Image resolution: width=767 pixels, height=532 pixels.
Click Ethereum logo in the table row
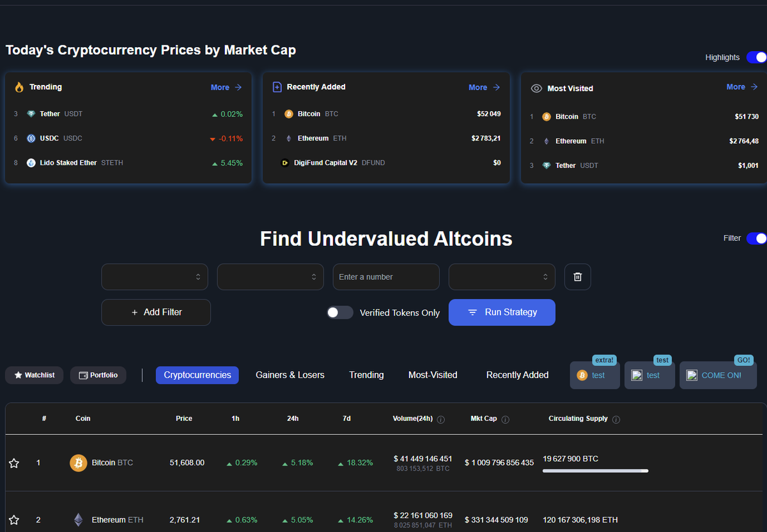pos(79,520)
